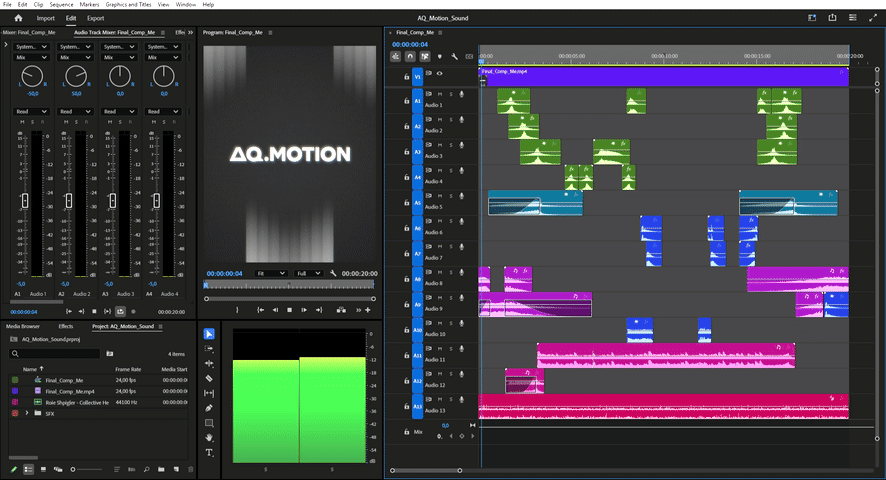Viewport: 886px width, 480px height.
Task: Switch to Export workspace tab
Action: click(x=95, y=18)
